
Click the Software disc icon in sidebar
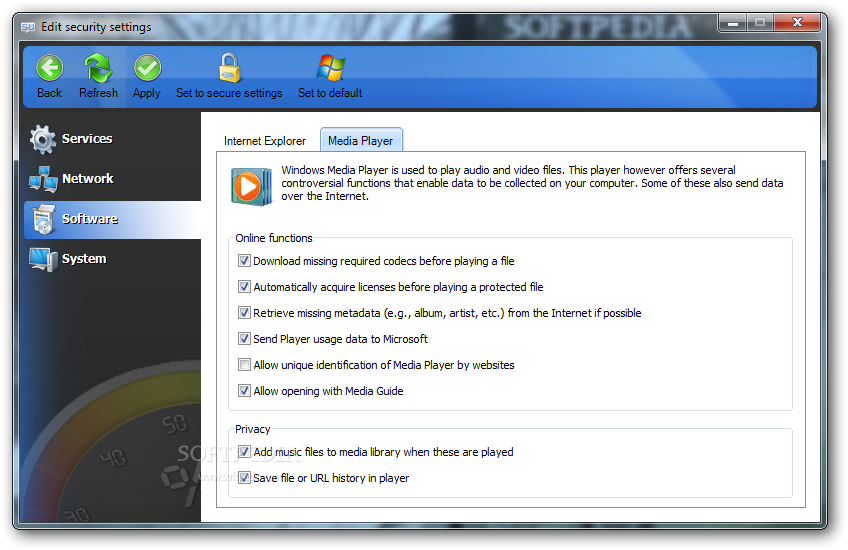click(x=43, y=219)
